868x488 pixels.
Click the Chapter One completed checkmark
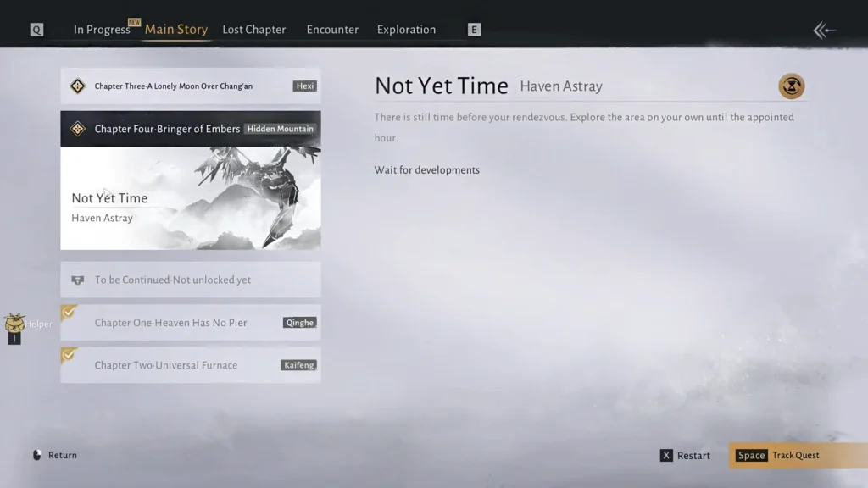(x=69, y=313)
